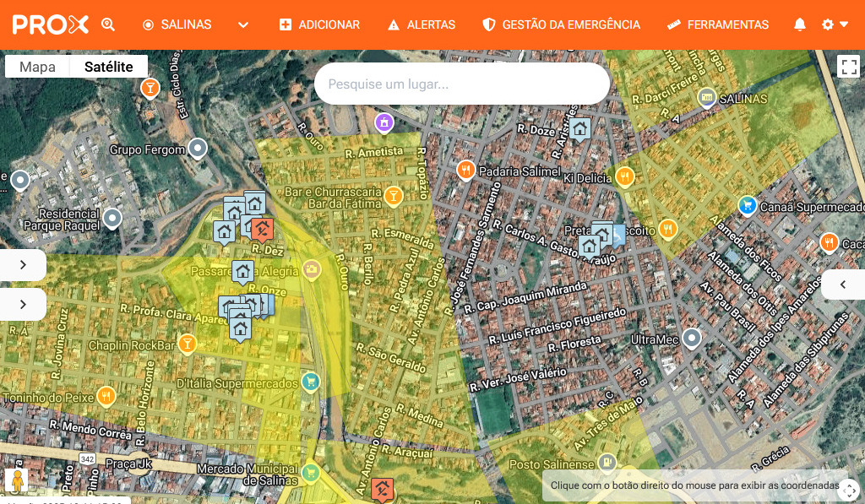
Task: Click the ADICIONAR button
Action: (x=319, y=24)
